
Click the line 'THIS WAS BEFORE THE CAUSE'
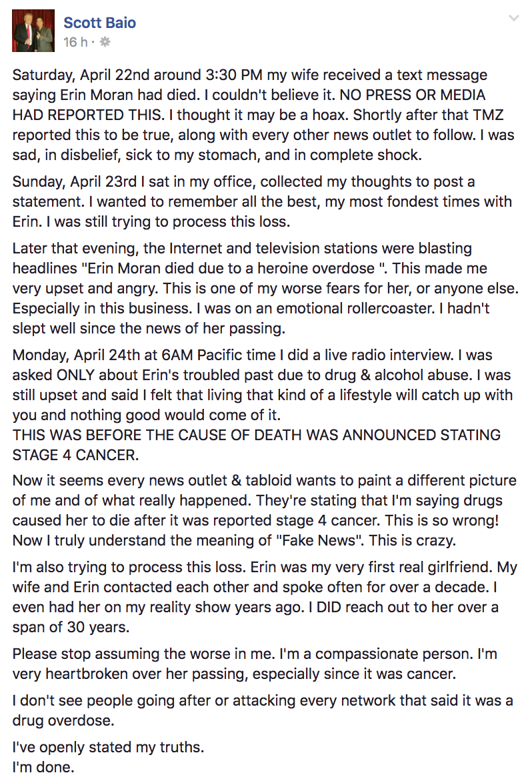(256, 435)
